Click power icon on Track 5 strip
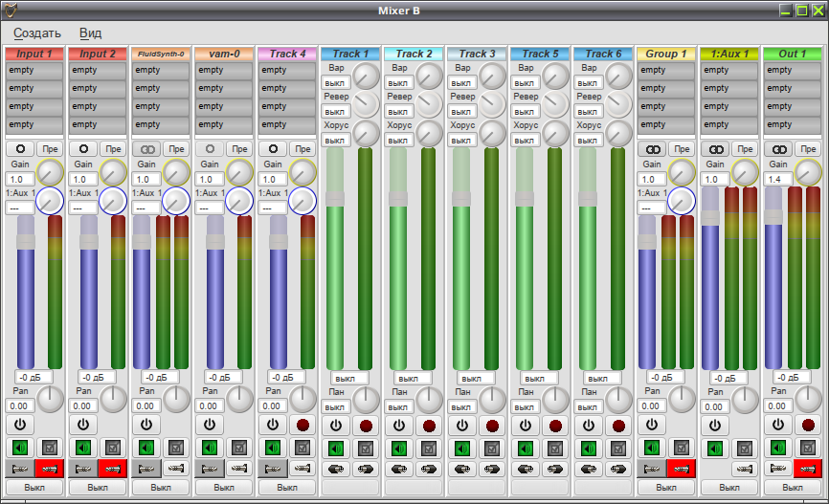Screen dimensions: 829x504 click(526, 426)
